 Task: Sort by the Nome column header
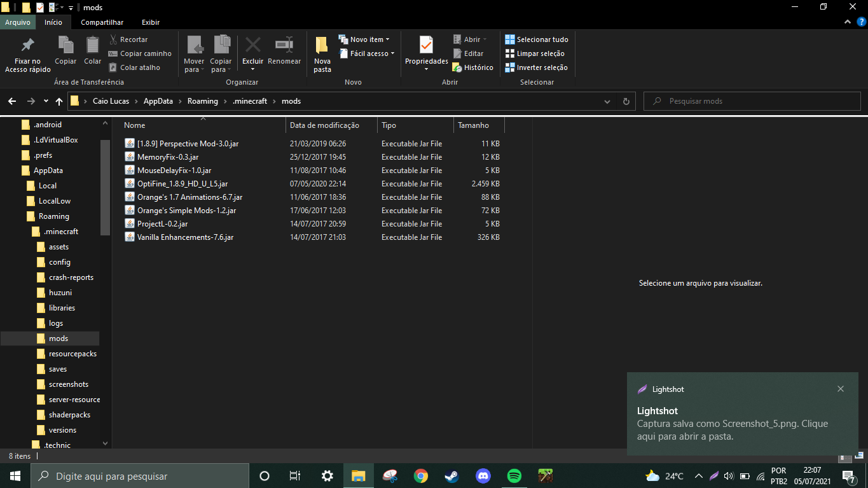(202, 125)
